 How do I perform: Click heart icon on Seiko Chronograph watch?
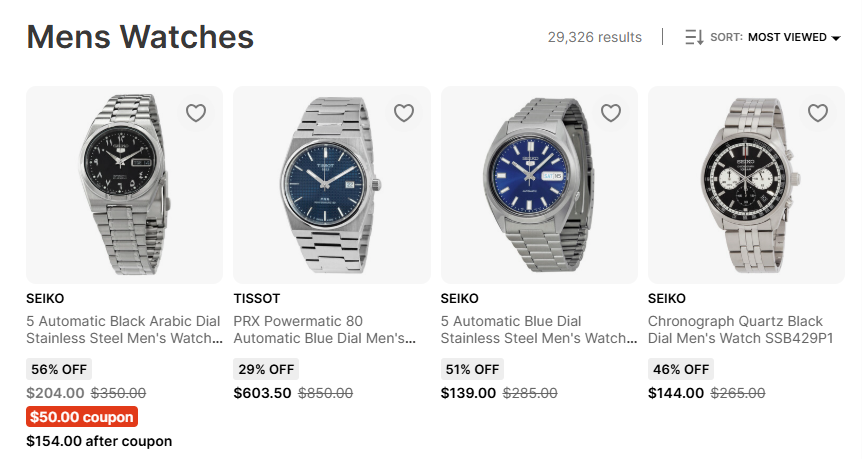[818, 113]
